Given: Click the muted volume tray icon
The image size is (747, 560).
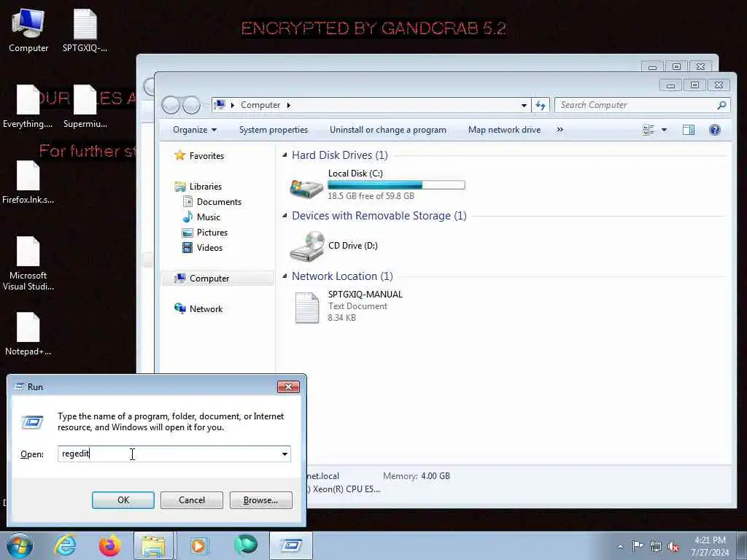Looking at the screenshot, I should pos(673,546).
